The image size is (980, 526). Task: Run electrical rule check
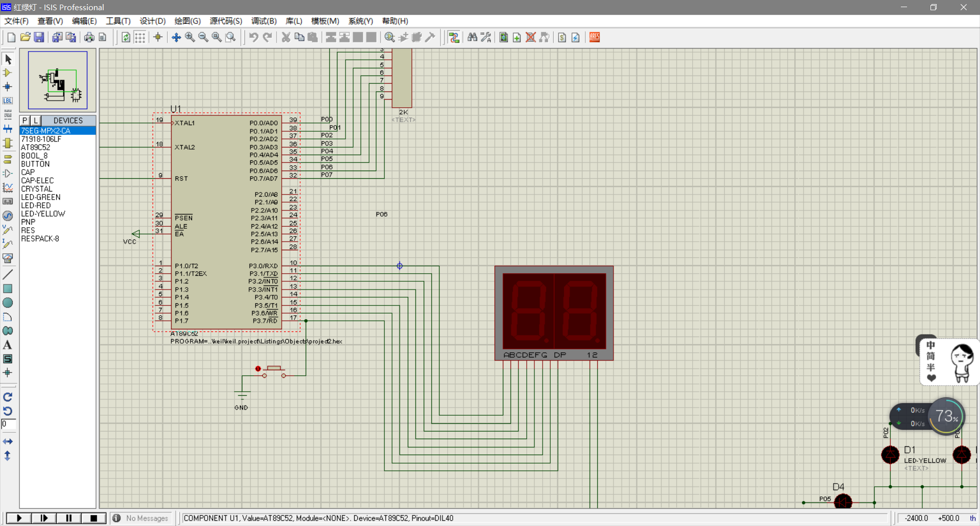[x=576, y=37]
